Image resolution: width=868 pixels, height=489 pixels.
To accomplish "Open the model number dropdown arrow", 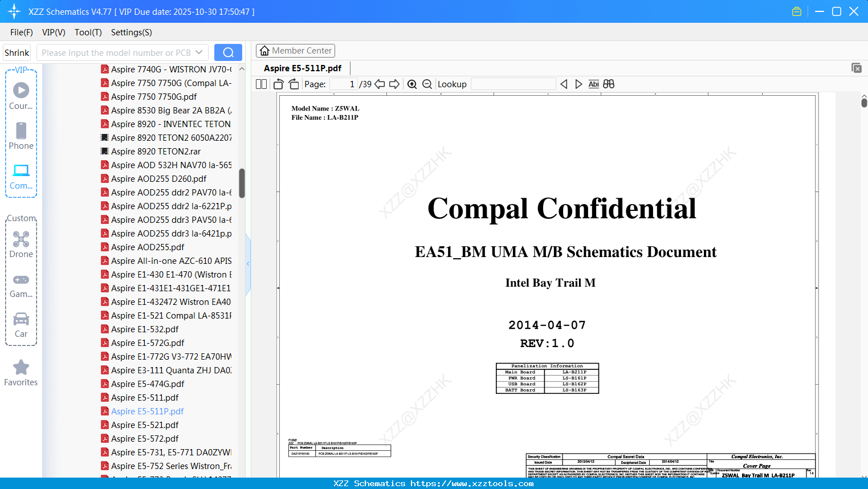I will pos(199,52).
